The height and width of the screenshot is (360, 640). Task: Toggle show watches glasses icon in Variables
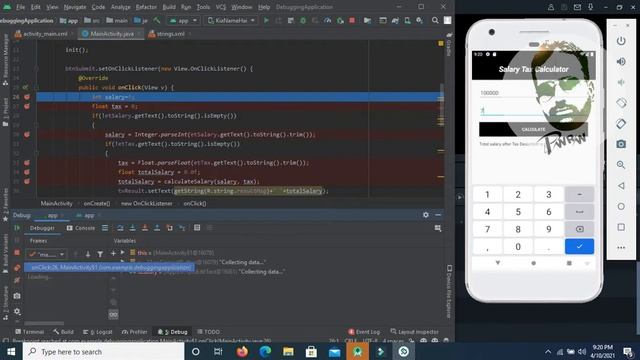pyautogui.click(x=113, y=315)
